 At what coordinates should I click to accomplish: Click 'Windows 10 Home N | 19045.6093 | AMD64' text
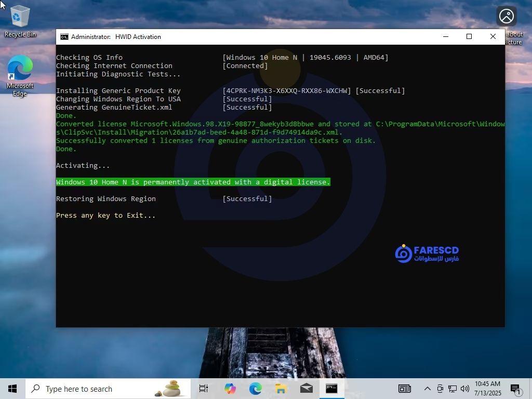pos(305,57)
